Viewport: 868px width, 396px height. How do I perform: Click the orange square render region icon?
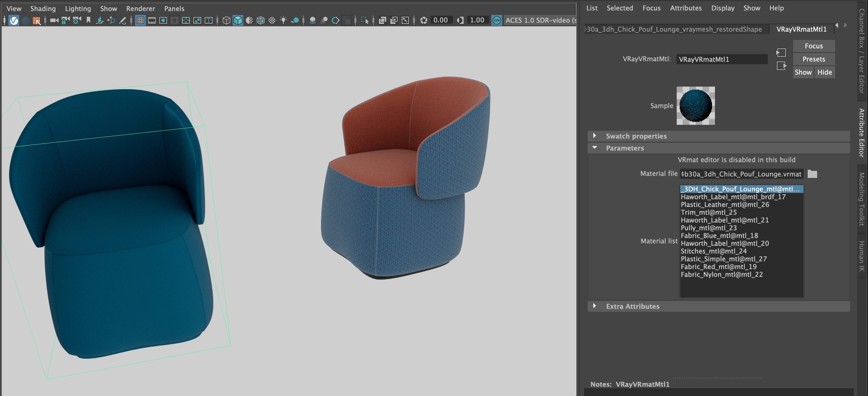[37, 21]
